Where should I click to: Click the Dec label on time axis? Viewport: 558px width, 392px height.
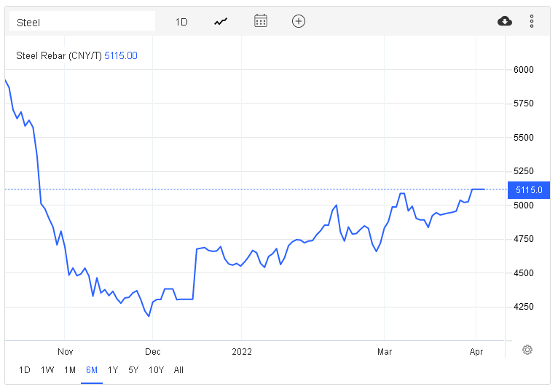pyautogui.click(x=152, y=351)
